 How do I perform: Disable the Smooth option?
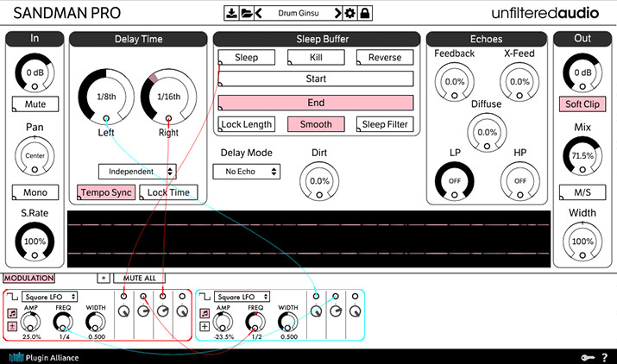coord(316,124)
